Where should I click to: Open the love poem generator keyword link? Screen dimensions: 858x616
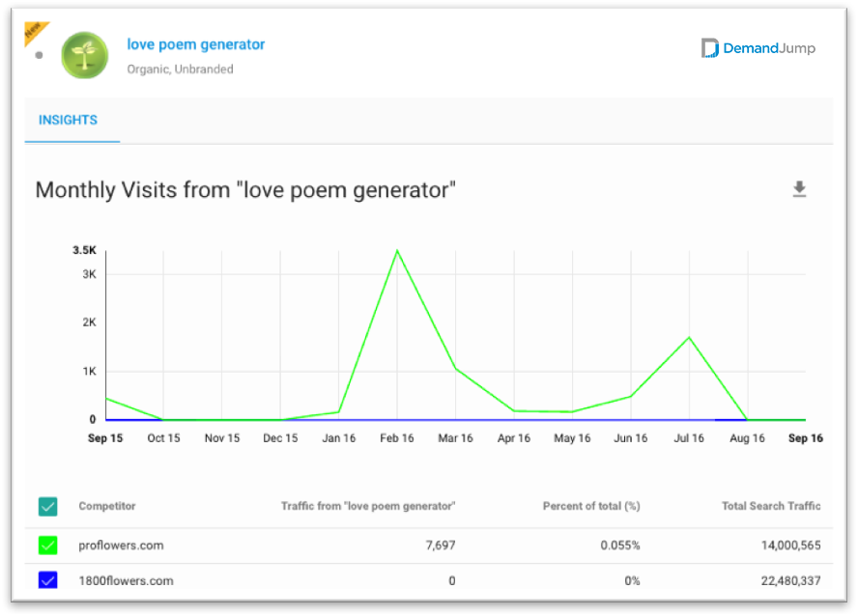[196, 44]
